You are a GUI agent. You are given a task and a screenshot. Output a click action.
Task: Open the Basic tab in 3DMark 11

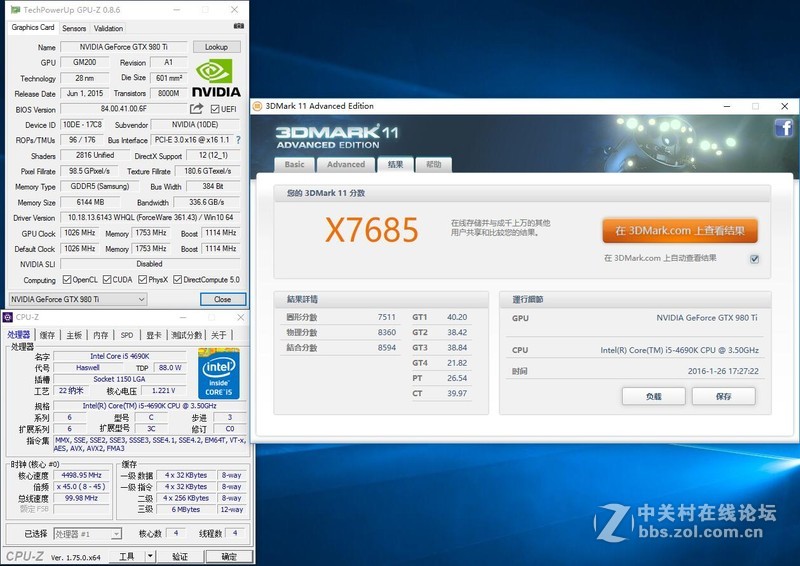[294, 164]
